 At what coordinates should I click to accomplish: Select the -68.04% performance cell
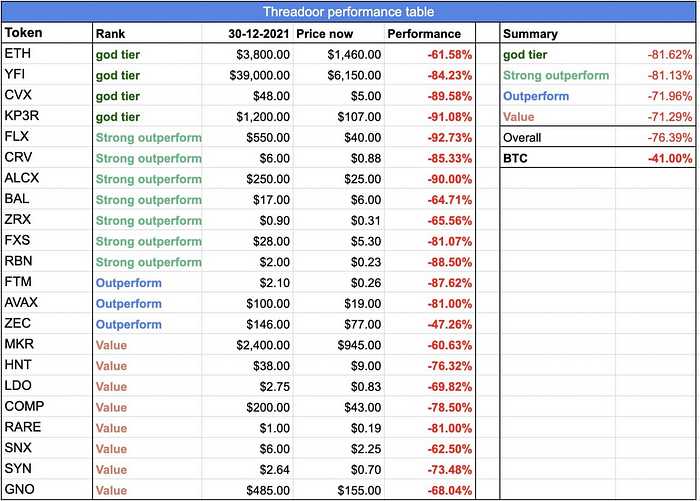[x=429, y=490]
